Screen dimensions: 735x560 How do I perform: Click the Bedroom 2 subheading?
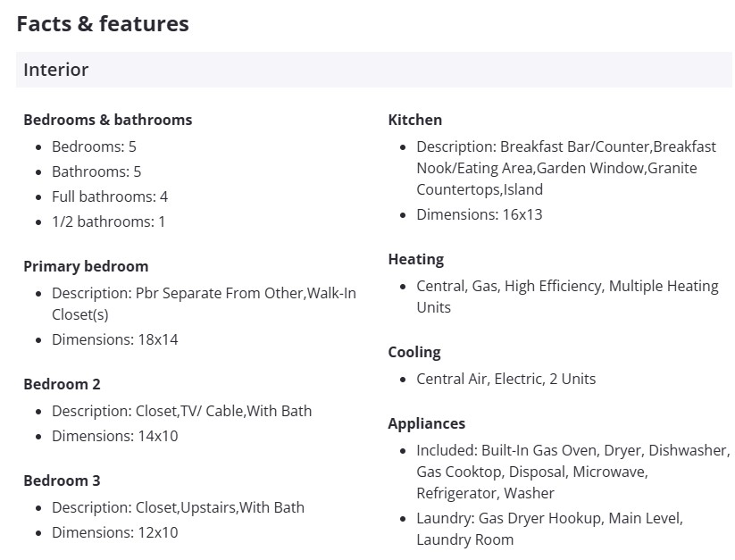click(62, 384)
